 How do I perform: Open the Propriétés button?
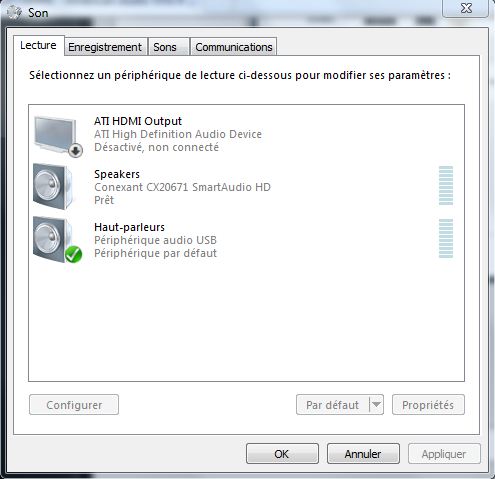pos(428,405)
